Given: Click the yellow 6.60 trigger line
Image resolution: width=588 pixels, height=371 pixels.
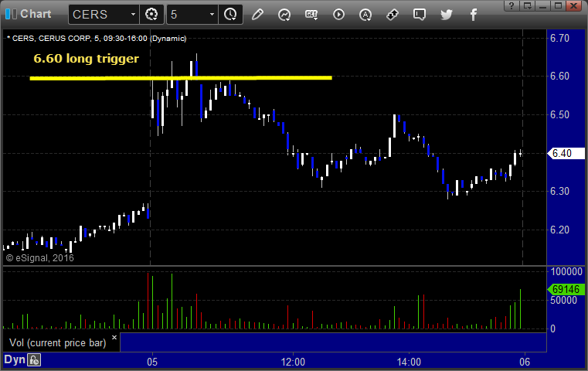Looking at the screenshot, I should 181,78.
